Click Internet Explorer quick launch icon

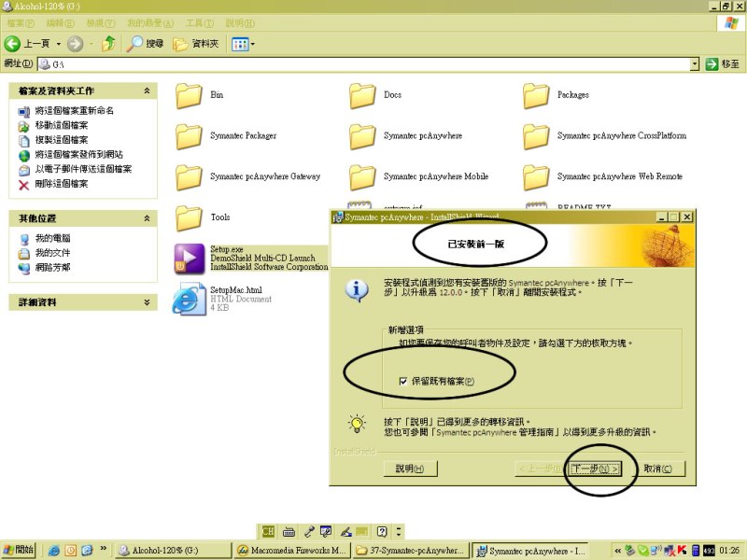[x=53, y=551]
